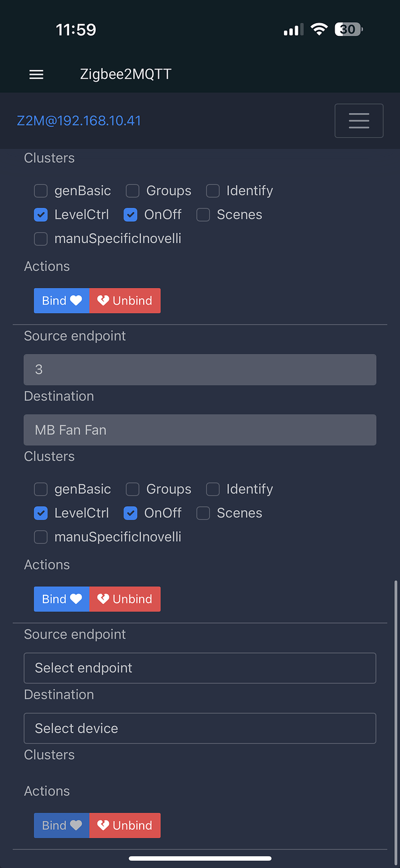Screen dimensions: 400x868
Task: Tap the broken heart on the MB Fan Unbind button
Action: click(x=103, y=599)
